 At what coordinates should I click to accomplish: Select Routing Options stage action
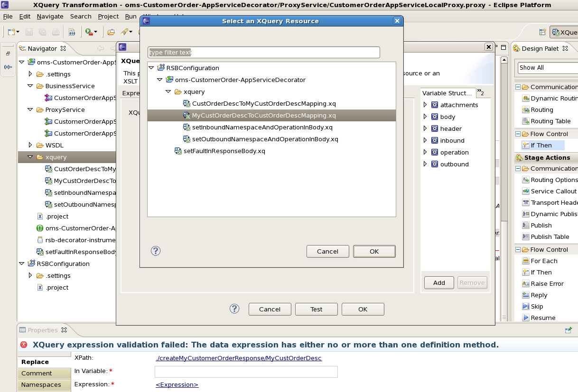pos(550,180)
